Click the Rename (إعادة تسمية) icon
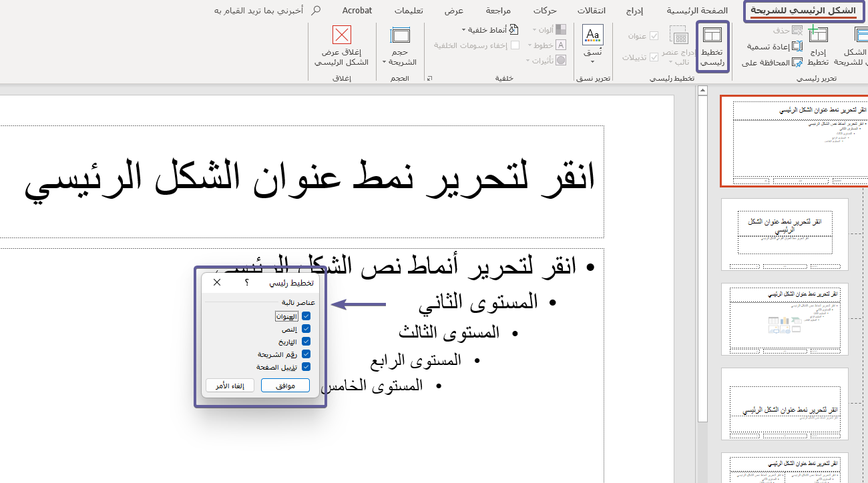 [797, 47]
